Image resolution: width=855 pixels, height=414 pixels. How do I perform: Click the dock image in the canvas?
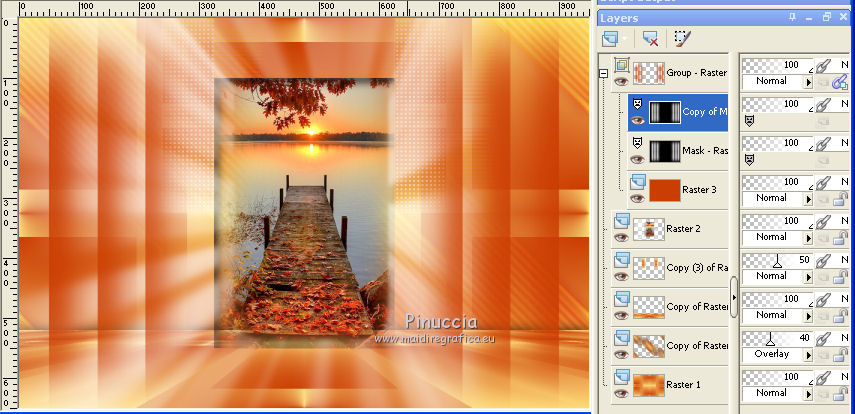304,212
